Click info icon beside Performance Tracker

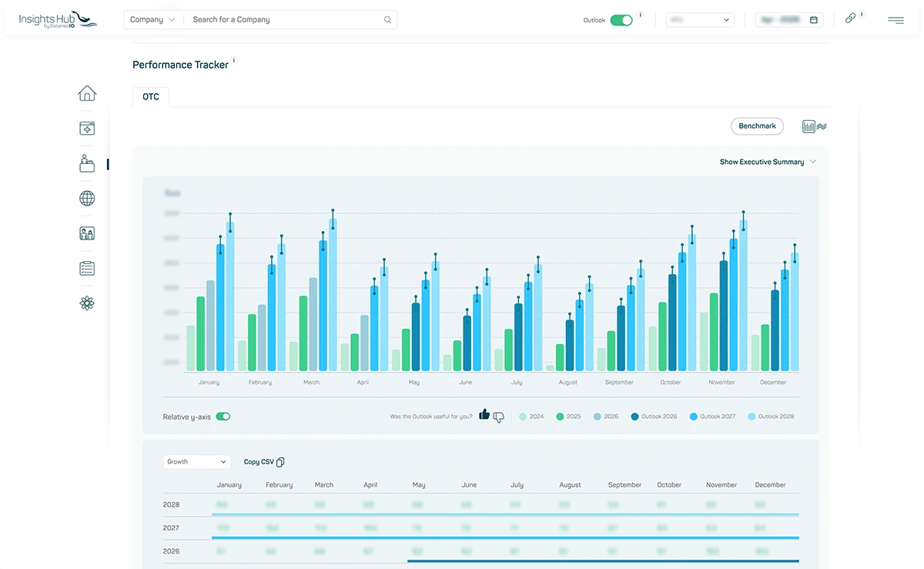234,59
